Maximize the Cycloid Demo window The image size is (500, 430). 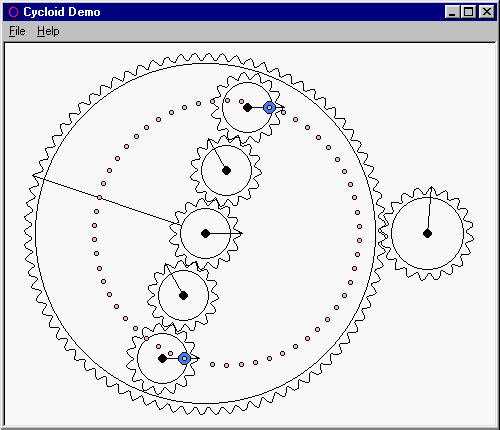468,12
